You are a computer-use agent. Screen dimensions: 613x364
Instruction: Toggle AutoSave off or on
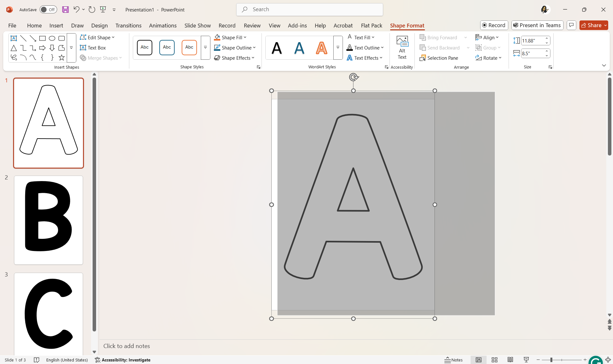tap(48, 10)
